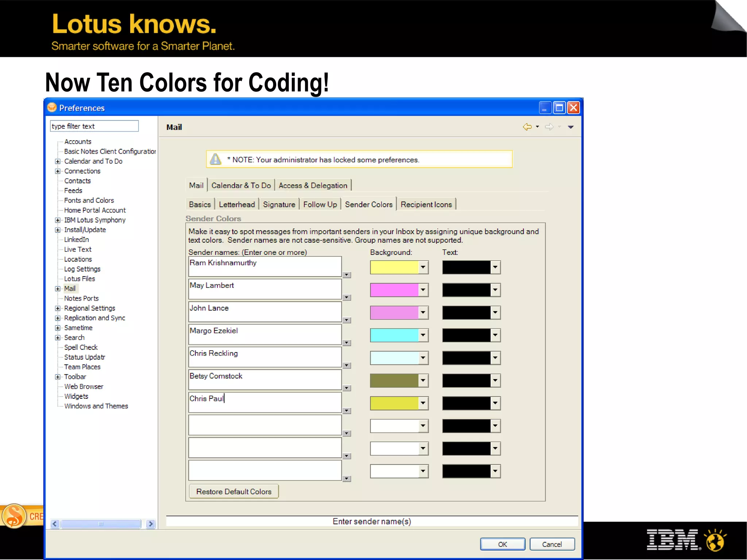Select Widgets tree item
Viewport: 747px width, 560px height.
pyautogui.click(x=76, y=396)
